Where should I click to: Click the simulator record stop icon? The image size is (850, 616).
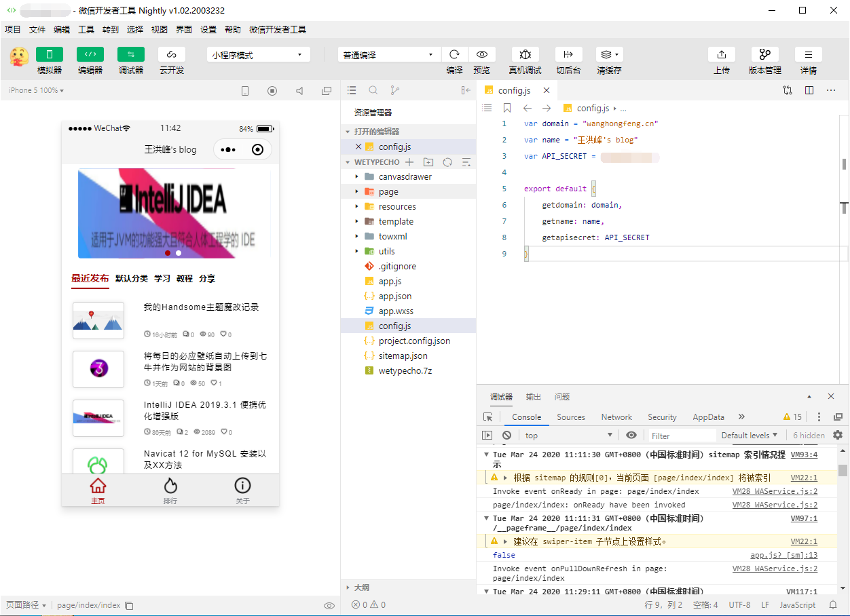pyautogui.click(x=272, y=91)
